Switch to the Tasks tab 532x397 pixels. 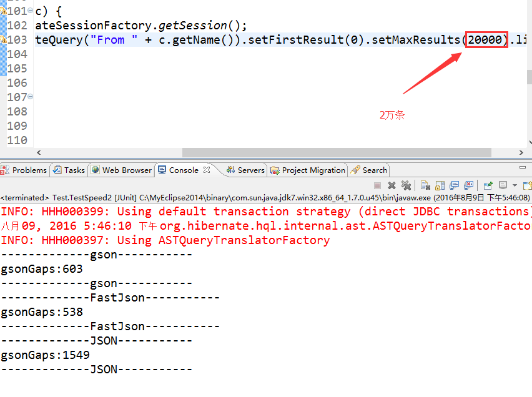pos(69,170)
